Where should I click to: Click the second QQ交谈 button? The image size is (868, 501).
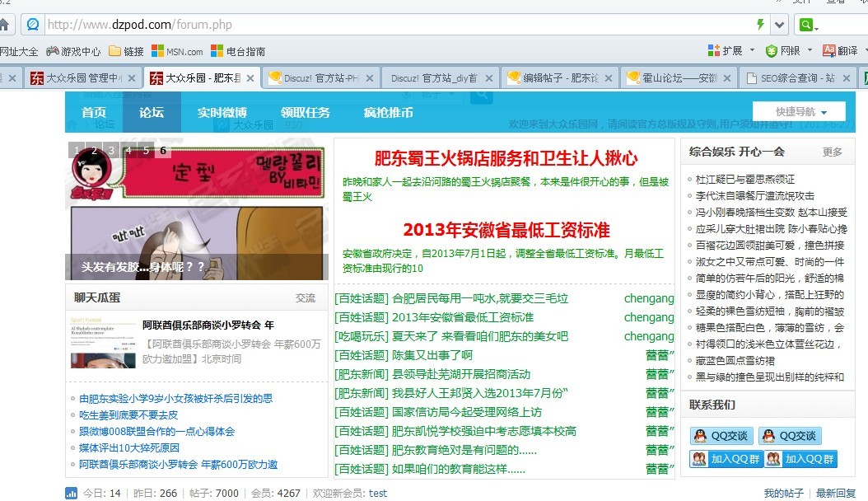coord(790,436)
